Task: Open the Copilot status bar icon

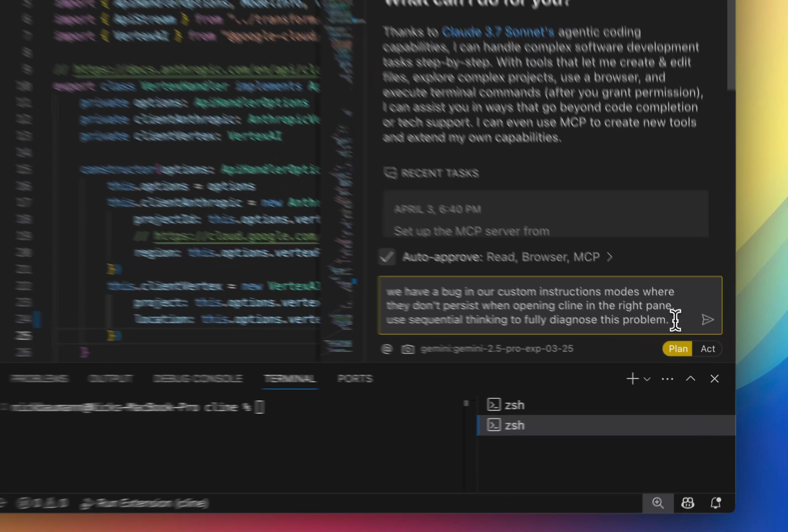Action: pos(687,503)
